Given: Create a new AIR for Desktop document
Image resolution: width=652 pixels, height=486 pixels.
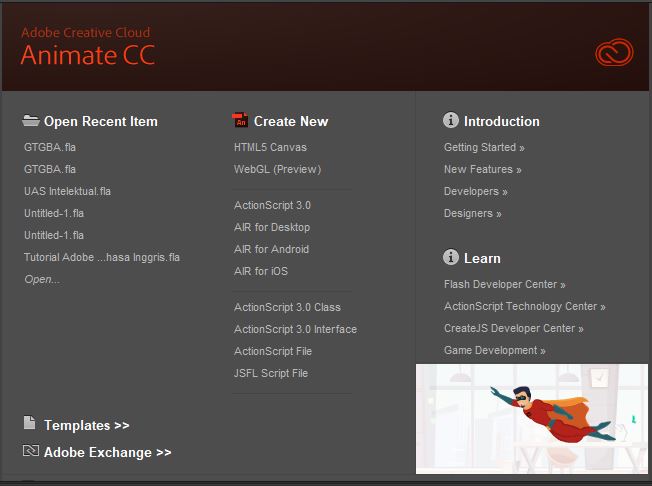Looking at the screenshot, I should click(272, 227).
